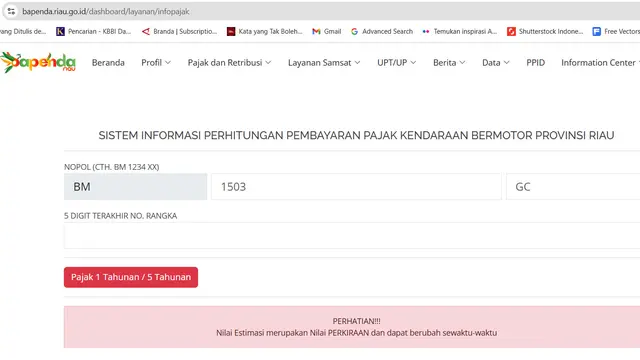Viewport: 640px width, 360px height.
Task: Focus the 5 digit terakhir no. rangka field
Action: pos(352,236)
